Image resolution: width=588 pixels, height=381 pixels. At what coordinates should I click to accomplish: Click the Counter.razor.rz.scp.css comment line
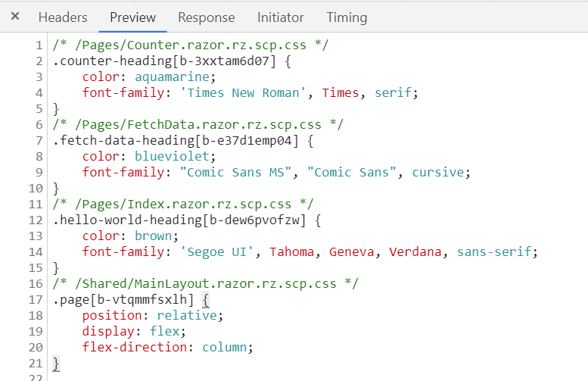(x=191, y=45)
